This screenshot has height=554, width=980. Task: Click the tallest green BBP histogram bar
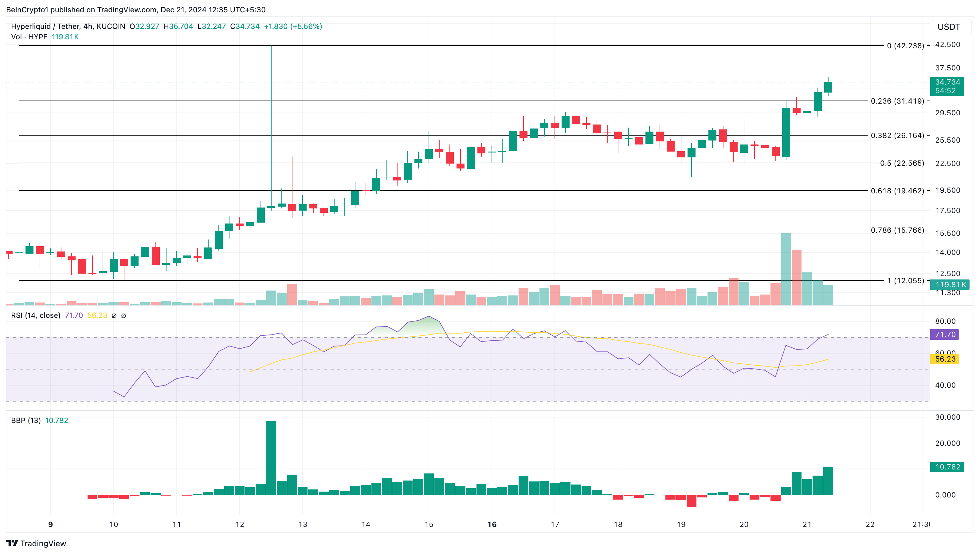(271, 458)
